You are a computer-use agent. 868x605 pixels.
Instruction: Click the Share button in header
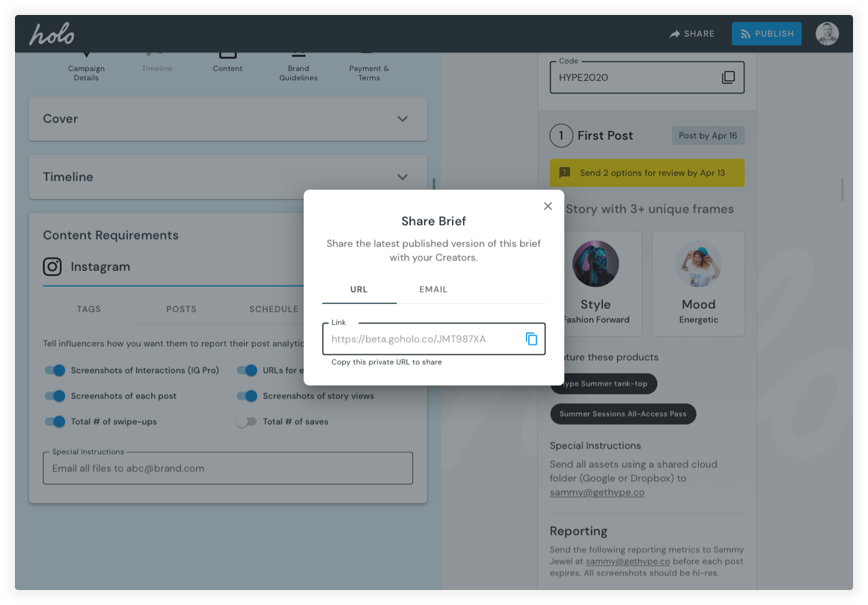click(x=692, y=34)
